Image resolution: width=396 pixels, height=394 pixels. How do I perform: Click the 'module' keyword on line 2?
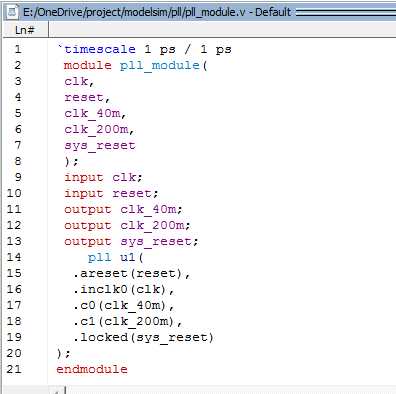tap(88, 65)
